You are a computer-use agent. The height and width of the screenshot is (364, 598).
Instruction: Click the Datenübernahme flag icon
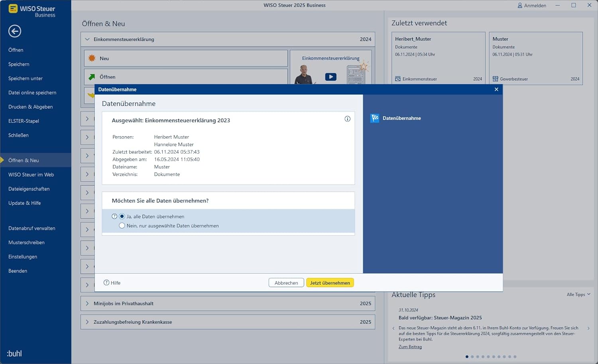point(375,118)
